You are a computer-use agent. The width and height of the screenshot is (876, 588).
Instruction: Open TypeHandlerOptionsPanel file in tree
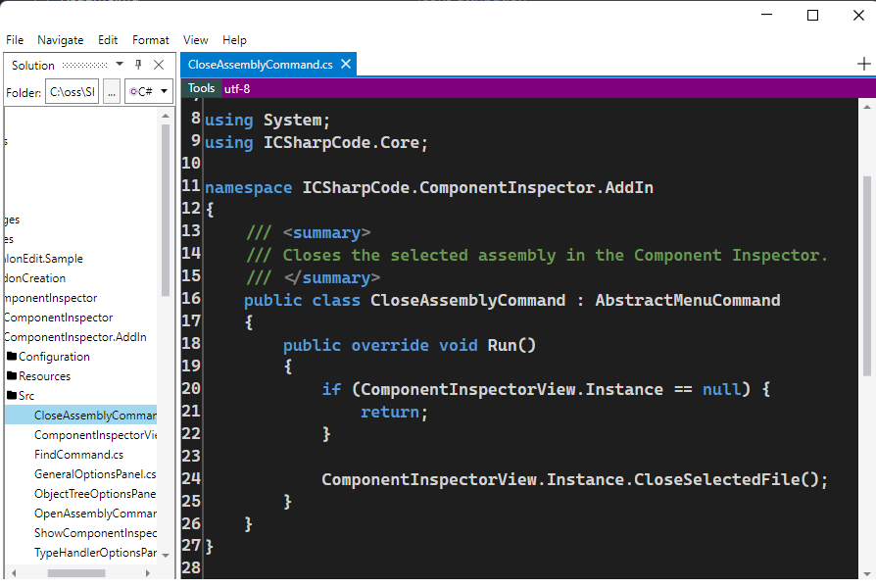pyautogui.click(x=95, y=552)
